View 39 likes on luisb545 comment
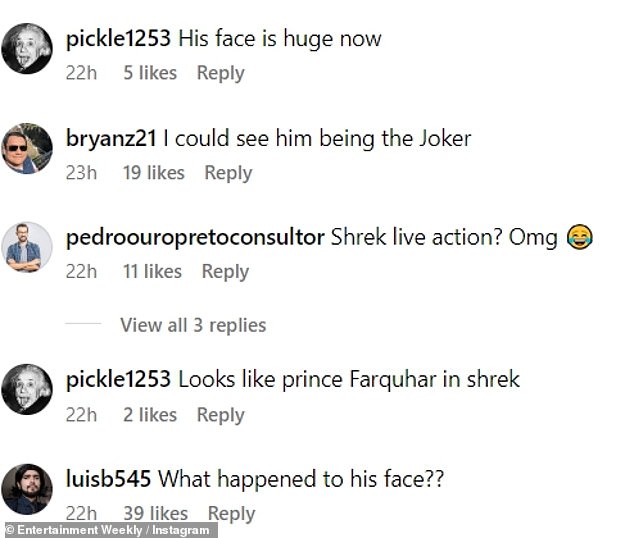Screen dimensions: 634x538 pos(155,514)
